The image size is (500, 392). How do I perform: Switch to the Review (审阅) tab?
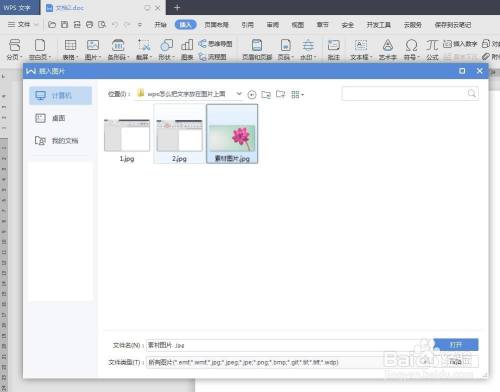coord(273,25)
